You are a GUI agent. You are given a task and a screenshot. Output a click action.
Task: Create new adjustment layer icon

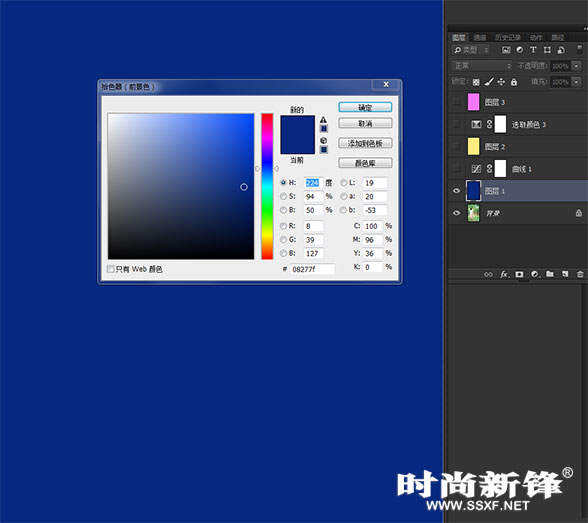point(535,274)
